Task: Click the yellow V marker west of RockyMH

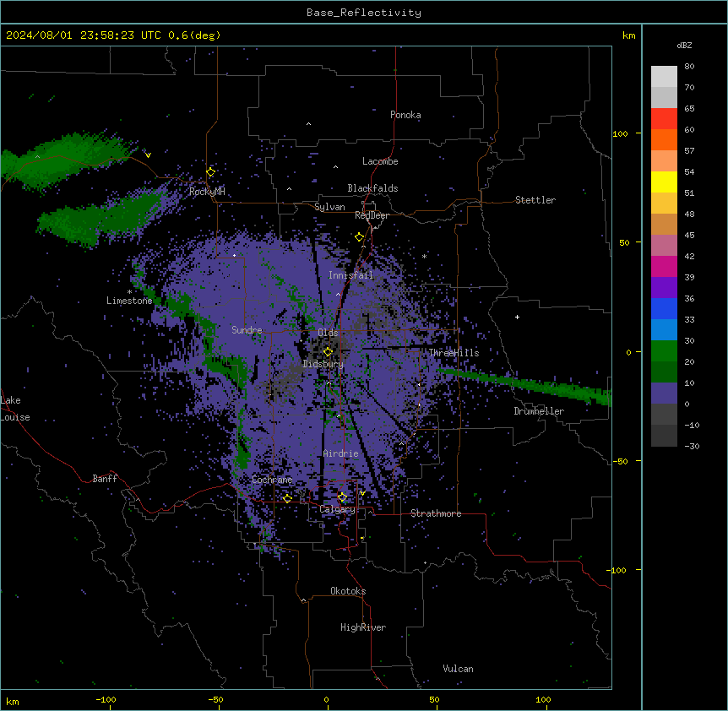Action: pos(148,155)
